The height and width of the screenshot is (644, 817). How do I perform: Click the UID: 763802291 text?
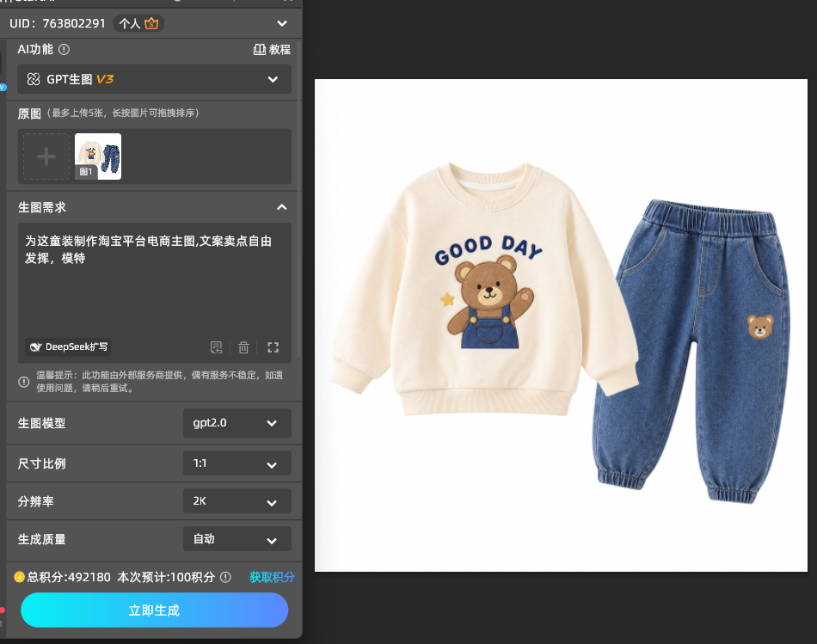(x=58, y=23)
